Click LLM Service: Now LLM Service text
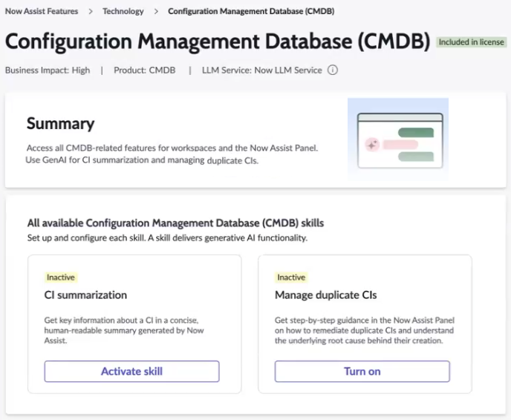 (261, 70)
